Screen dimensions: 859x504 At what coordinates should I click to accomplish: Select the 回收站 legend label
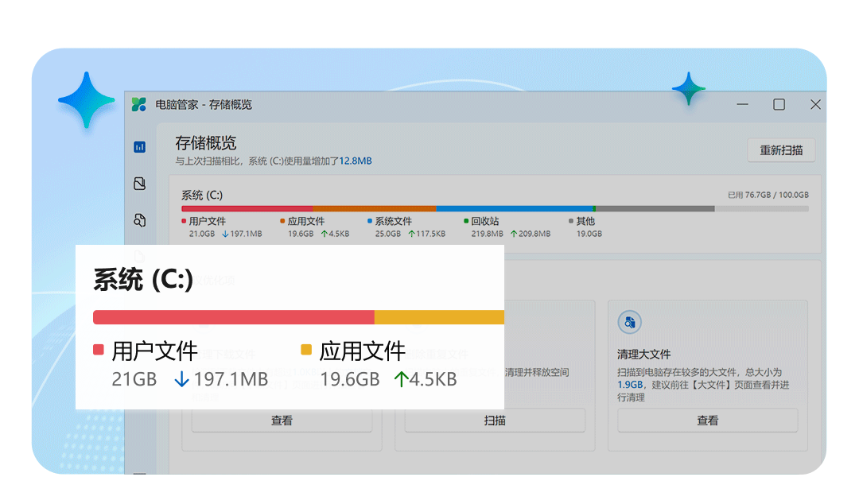[484, 221]
